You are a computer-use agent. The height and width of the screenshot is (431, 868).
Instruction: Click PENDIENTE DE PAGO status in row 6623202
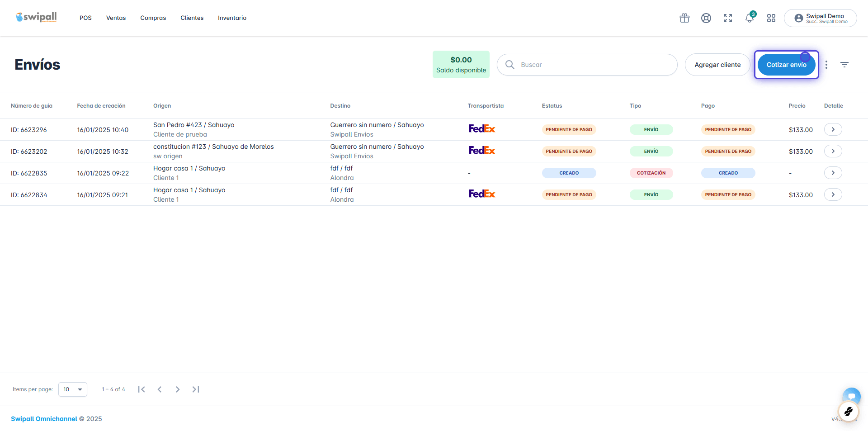click(x=569, y=151)
